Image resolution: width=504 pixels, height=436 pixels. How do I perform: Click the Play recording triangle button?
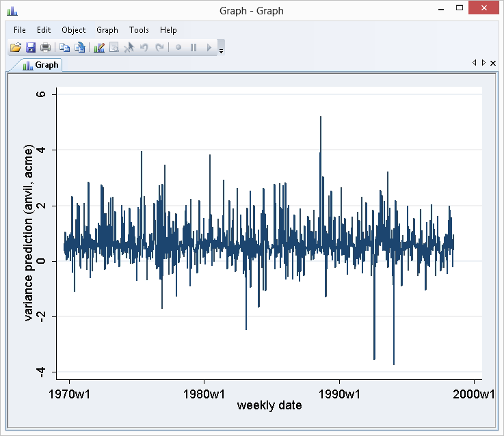point(209,48)
